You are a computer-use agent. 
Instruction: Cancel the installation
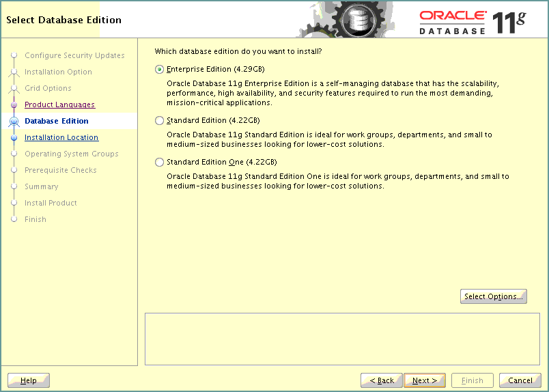pyautogui.click(x=520, y=380)
